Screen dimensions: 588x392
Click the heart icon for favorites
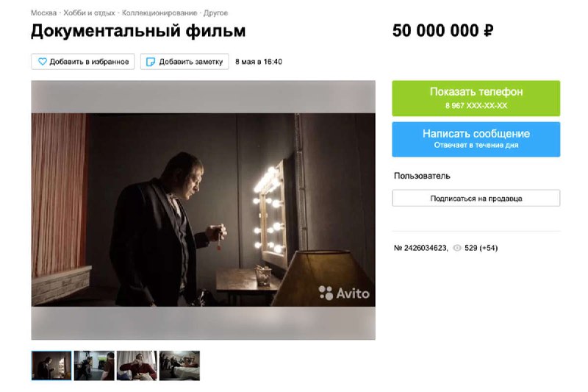[x=43, y=62]
